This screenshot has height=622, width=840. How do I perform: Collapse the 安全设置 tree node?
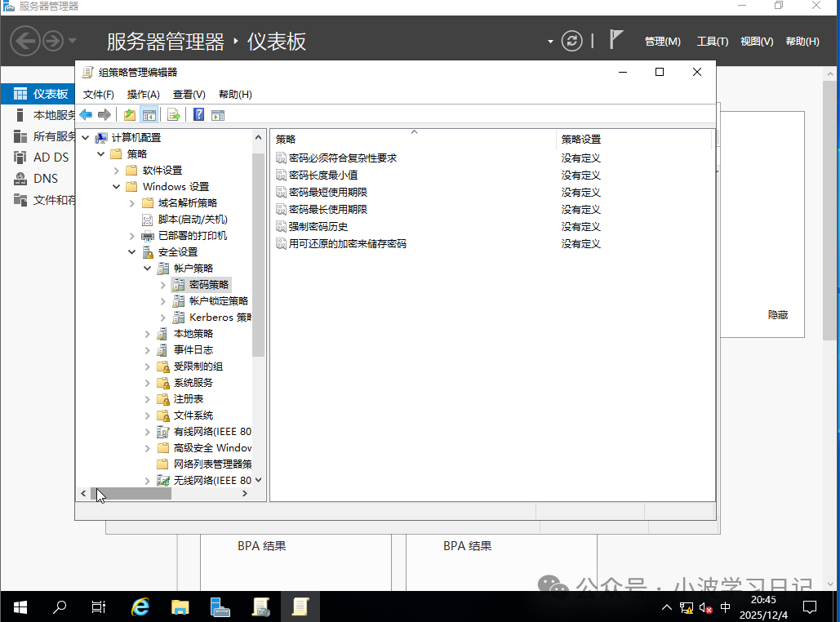[131, 251]
